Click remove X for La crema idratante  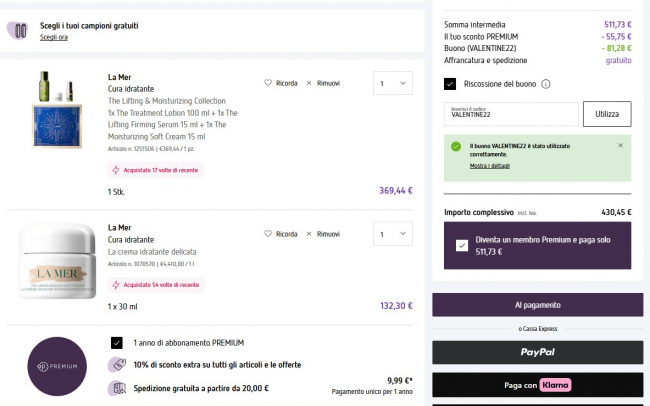pos(308,234)
